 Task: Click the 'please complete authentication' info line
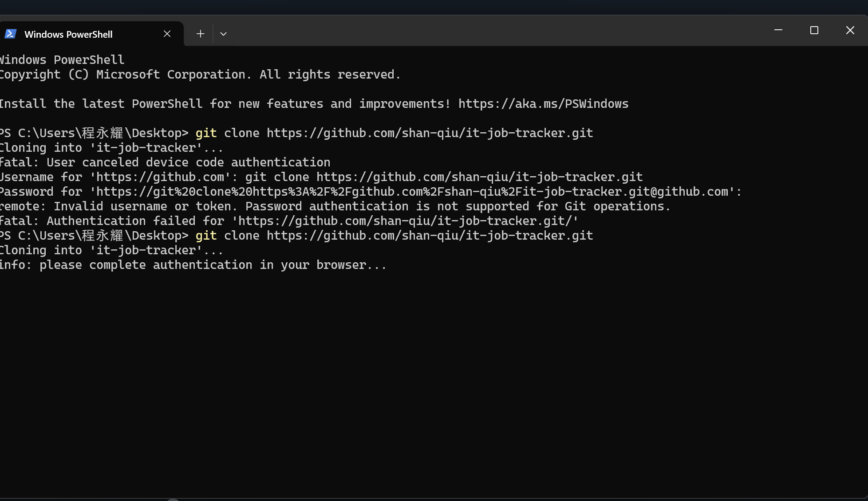pos(193,265)
